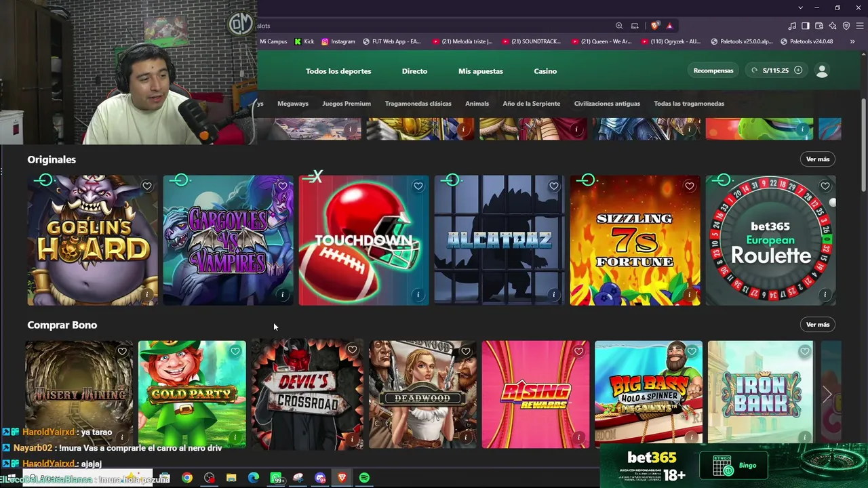Open Chrome from the taskbar
The height and width of the screenshot is (488, 868).
coord(187,478)
